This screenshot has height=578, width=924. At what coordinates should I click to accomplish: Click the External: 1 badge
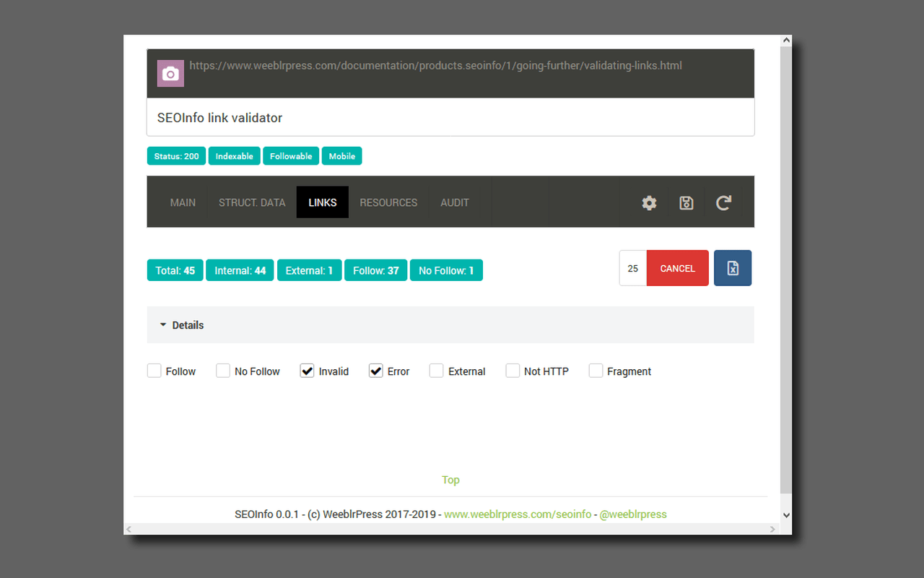coord(309,271)
